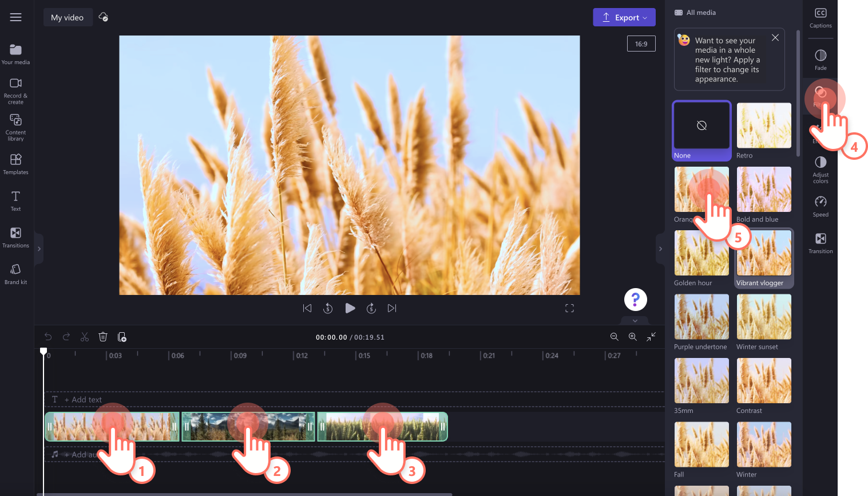The height and width of the screenshot is (496, 868).
Task: Delete the selected clip
Action: (x=103, y=337)
